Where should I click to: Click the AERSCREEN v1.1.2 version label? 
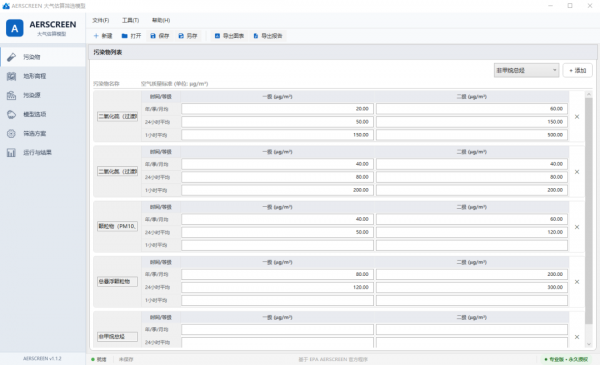[x=42, y=359]
